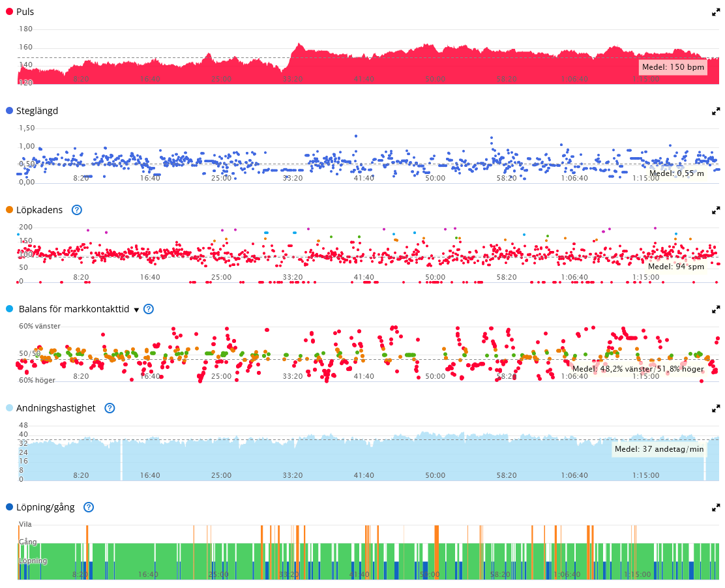The image size is (725, 588).
Task: Click the 8:20 time label in Steglängd chart
Action: [x=81, y=178]
